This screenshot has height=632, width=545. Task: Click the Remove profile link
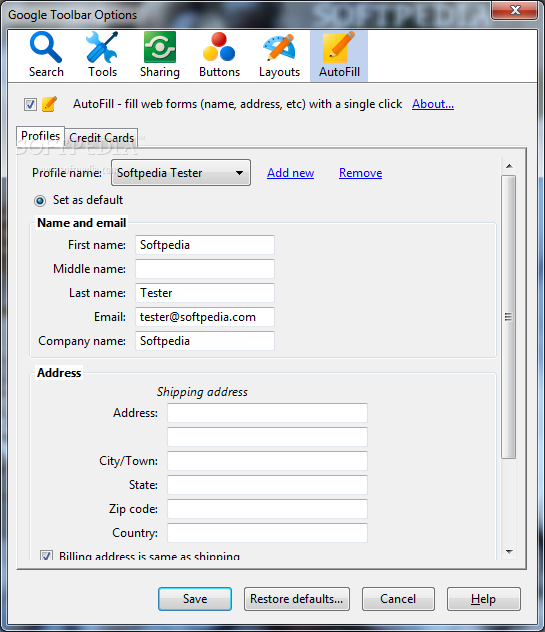[360, 173]
